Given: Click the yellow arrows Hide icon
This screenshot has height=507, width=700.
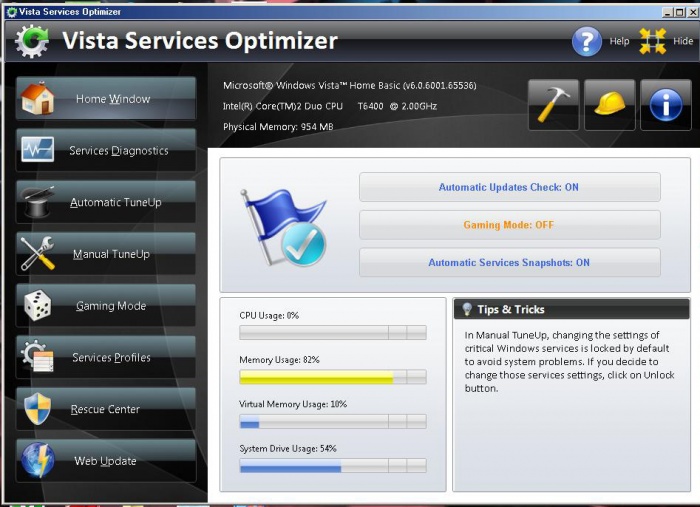Looking at the screenshot, I should (653, 41).
